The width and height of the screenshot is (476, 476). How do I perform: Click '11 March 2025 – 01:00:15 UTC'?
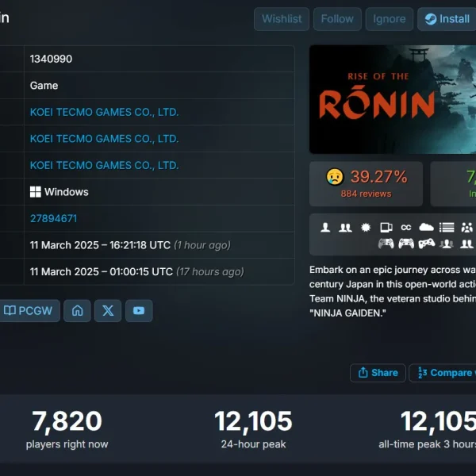pos(102,271)
